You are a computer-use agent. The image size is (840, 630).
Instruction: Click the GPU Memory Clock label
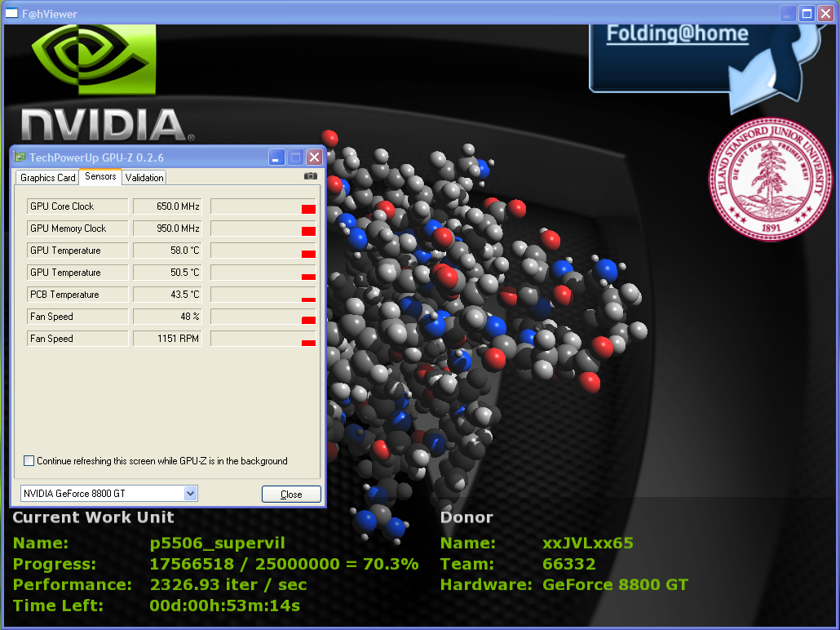coord(77,228)
